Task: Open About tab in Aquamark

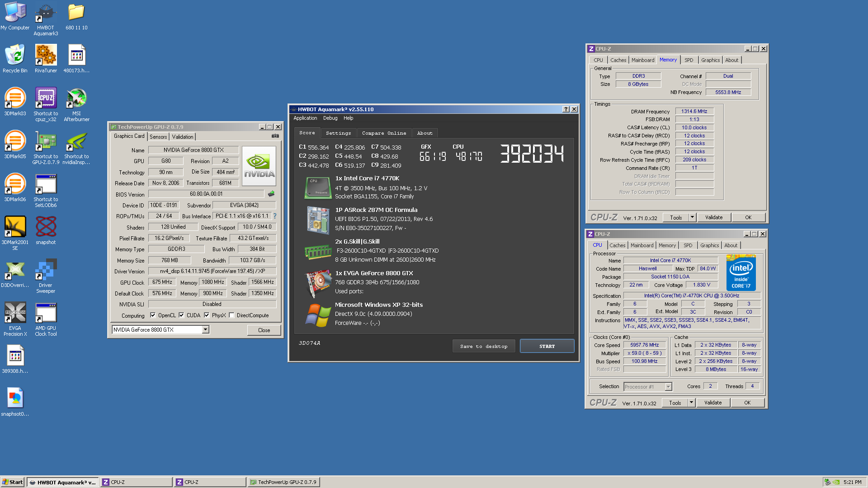Action: (x=425, y=133)
